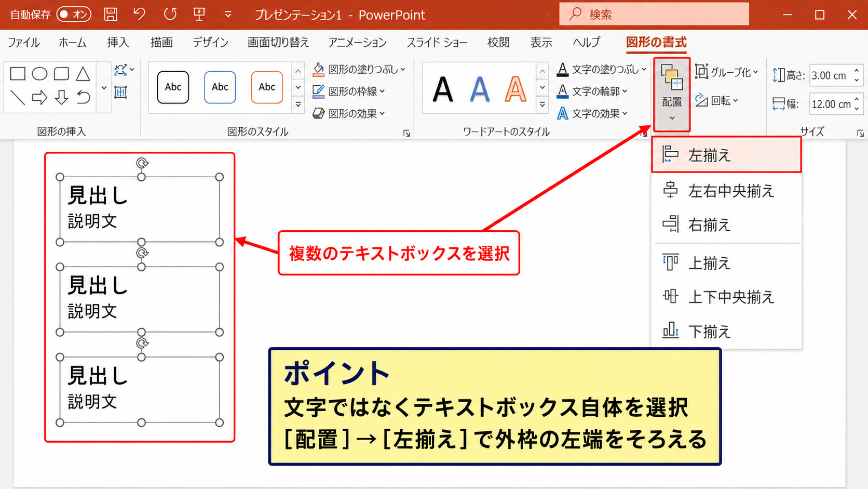Select the triangle shape
The width and height of the screenshot is (868, 489).
coord(83,74)
